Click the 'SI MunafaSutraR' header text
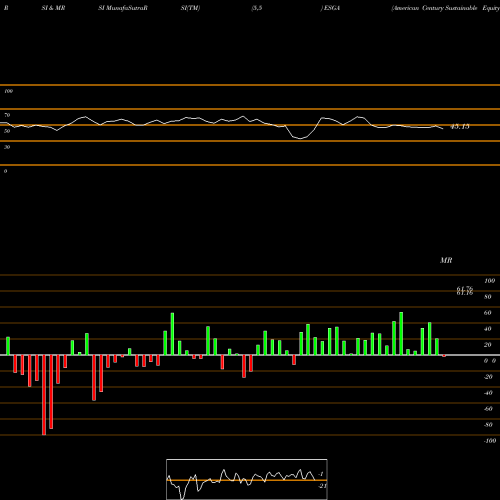Viewport: 500px width, 500px height. tap(123, 8)
